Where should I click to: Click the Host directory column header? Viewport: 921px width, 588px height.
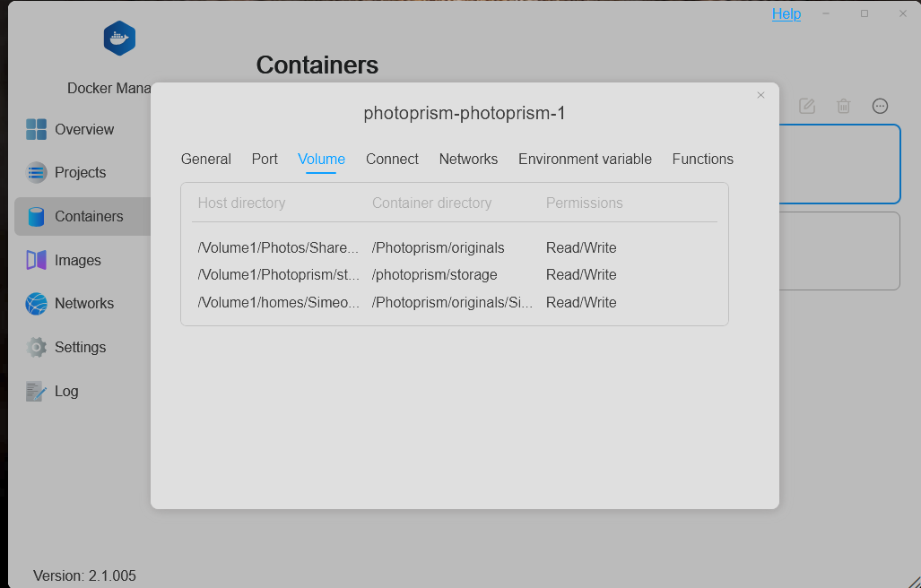pos(241,203)
